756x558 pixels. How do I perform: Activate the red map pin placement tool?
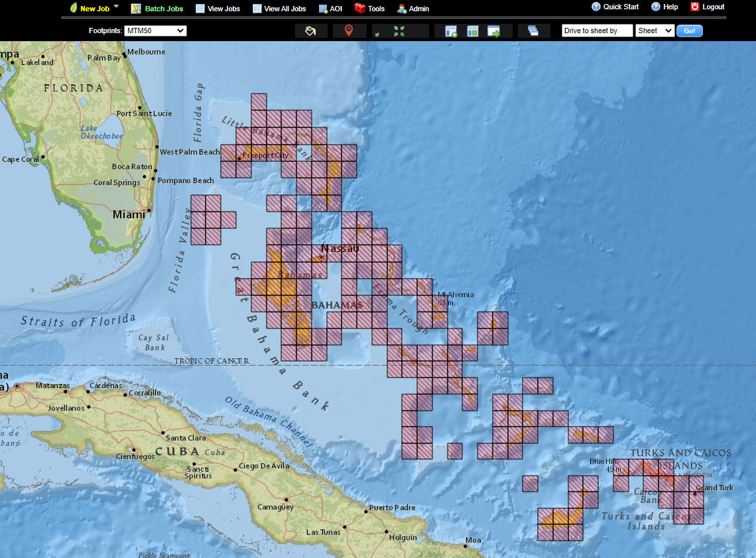click(x=349, y=31)
